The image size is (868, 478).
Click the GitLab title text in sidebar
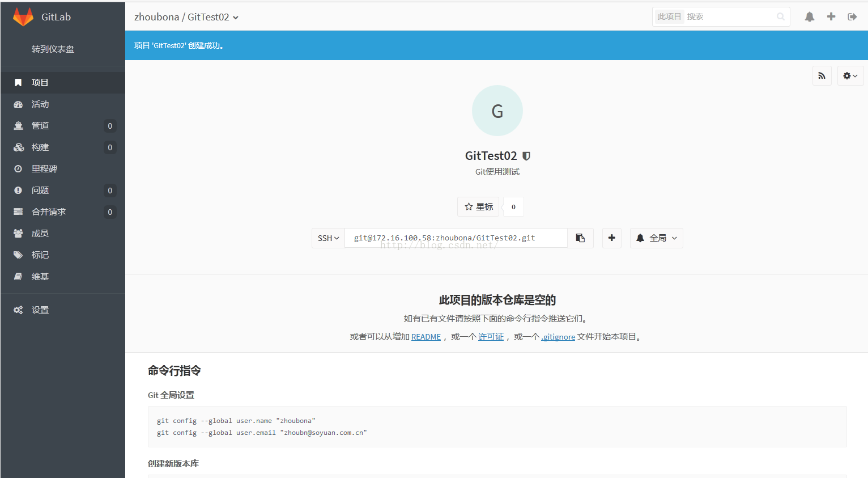point(56,17)
